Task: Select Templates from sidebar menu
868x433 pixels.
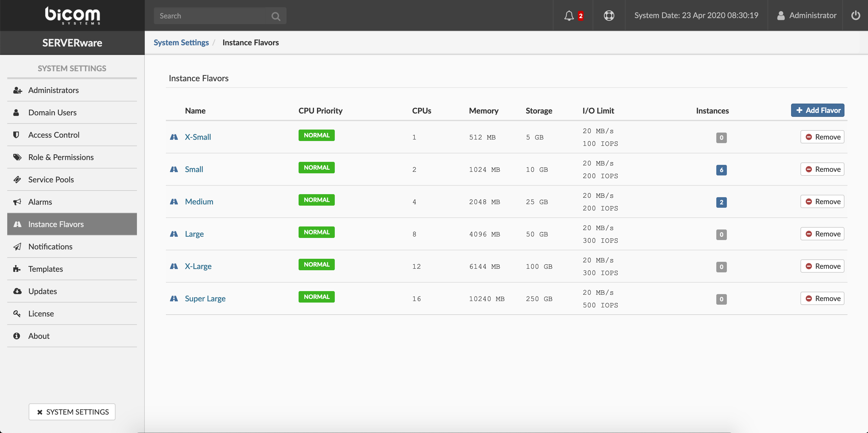Action: [46, 269]
